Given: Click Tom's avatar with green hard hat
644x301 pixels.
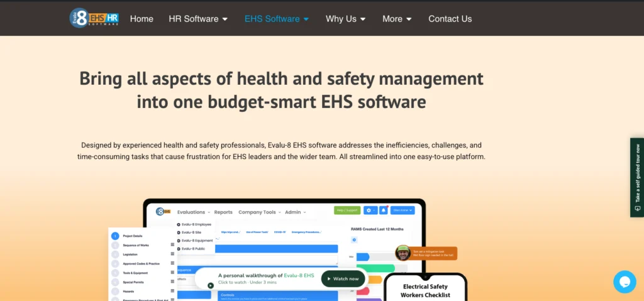Looking at the screenshot, I should (x=403, y=253).
